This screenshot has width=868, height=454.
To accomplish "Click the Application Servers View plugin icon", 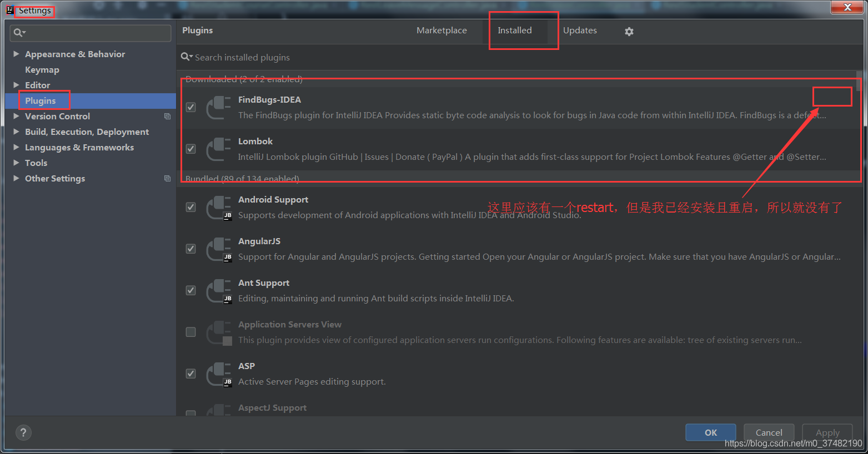I will 219,332.
